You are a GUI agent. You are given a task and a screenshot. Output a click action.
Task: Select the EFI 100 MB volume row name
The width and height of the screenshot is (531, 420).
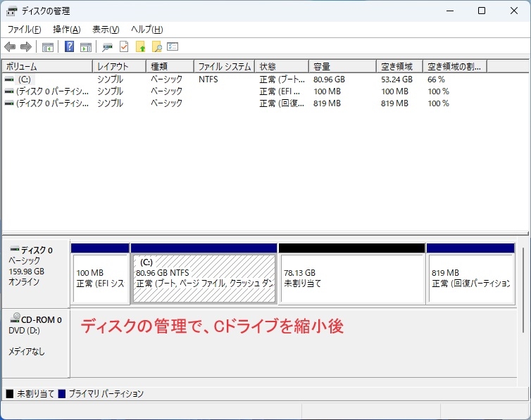pos(52,91)
